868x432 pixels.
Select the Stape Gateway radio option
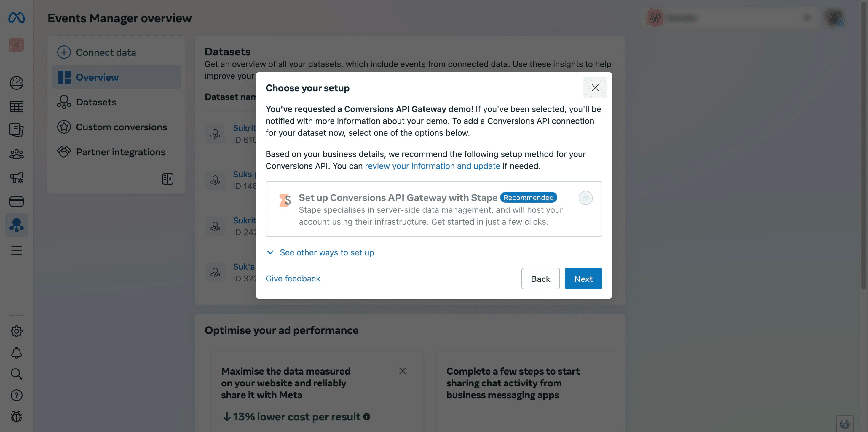pos(585,198)
